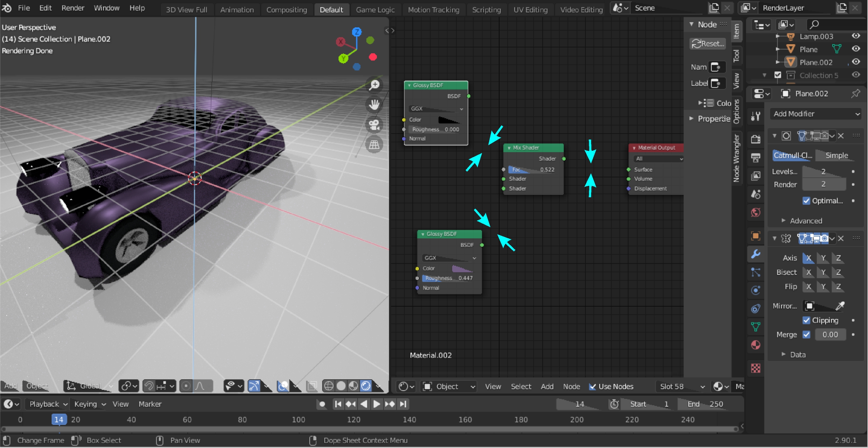Open the Modifier properties wrench tab
Viewport: 868px width, 448px height.
click(756, 254)
